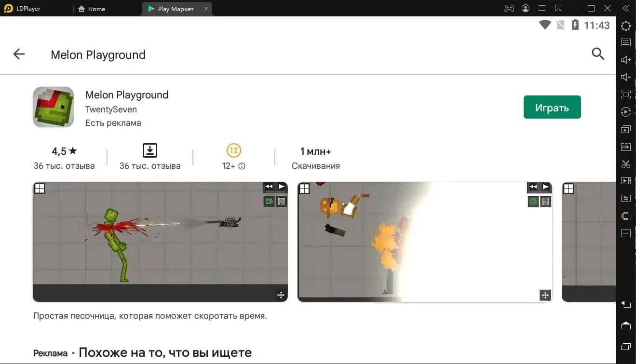Open the TwentySeven developer link
The image size is (636, 364).
click(x=111, y=109)
